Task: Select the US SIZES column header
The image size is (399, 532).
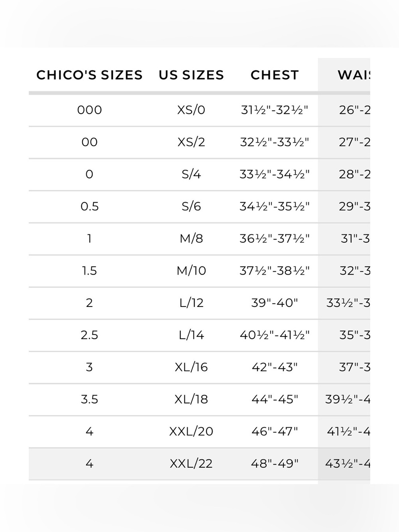Action: (191, 75)
